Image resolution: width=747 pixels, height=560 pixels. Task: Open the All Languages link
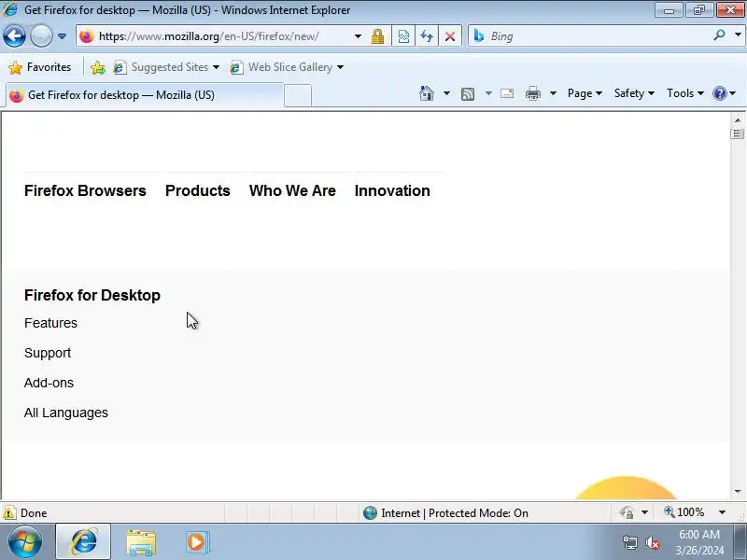click(x=66, y=413)
